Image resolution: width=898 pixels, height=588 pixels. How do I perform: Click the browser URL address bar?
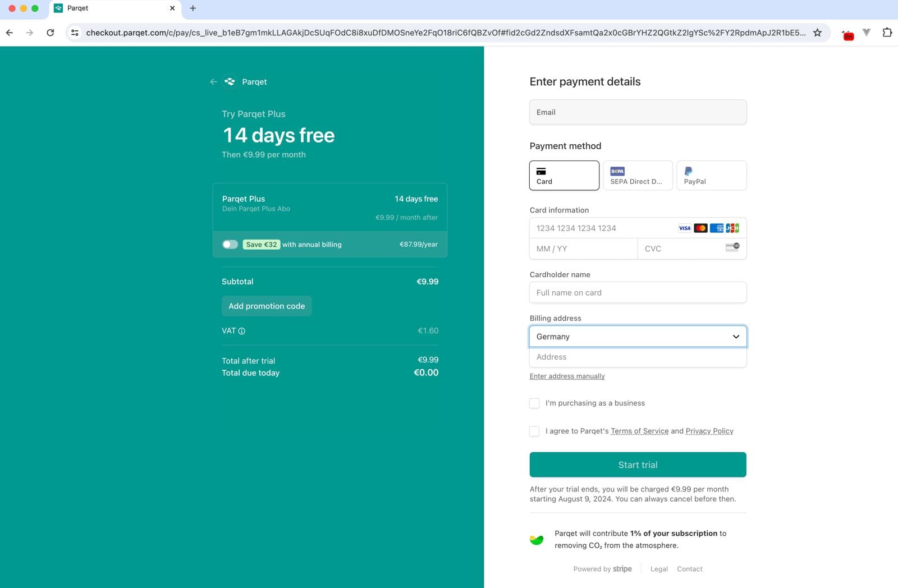point(446,33)
